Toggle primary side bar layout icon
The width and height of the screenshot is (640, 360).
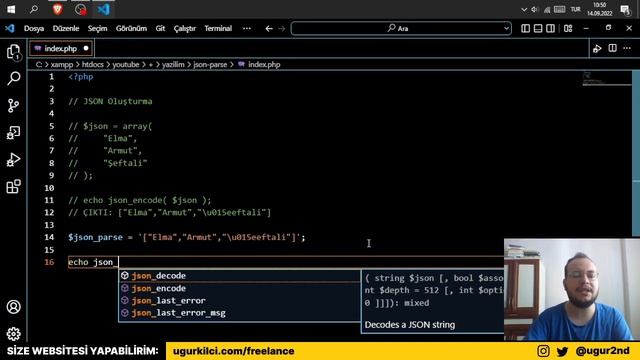(x=526, y=28)
